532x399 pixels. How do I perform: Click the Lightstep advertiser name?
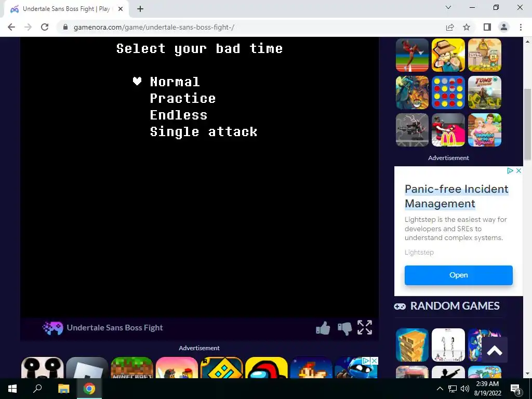pyautogui.click(x=419, y=252)
